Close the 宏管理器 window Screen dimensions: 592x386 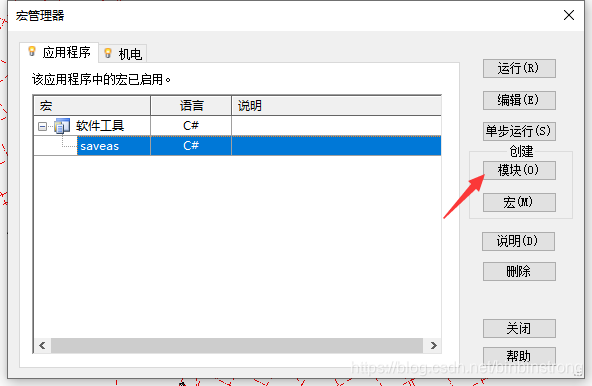click(569, 15)
